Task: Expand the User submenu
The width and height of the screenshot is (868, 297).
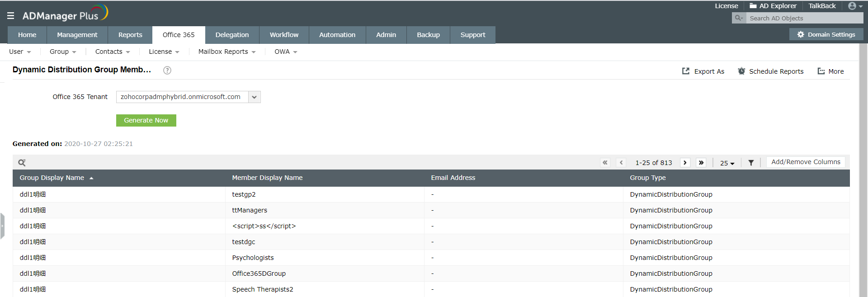Action: [x=20, y=52]
